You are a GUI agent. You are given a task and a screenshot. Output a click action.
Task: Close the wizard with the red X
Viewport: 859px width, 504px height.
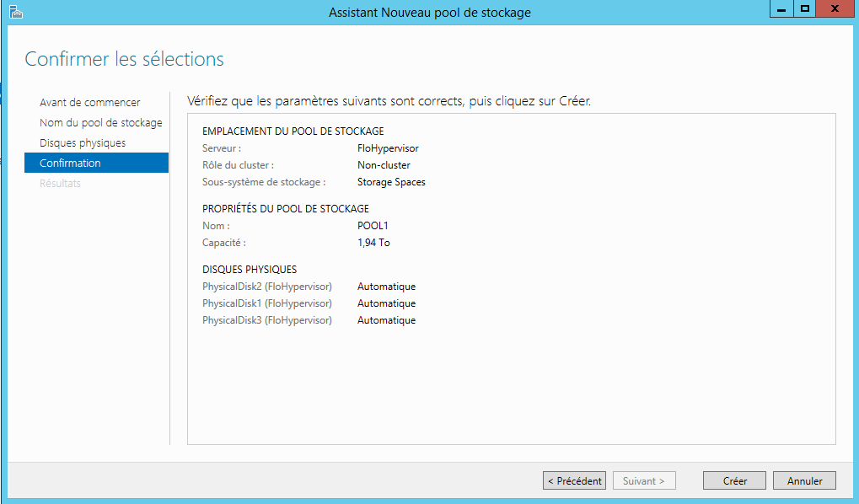point(835,8)
